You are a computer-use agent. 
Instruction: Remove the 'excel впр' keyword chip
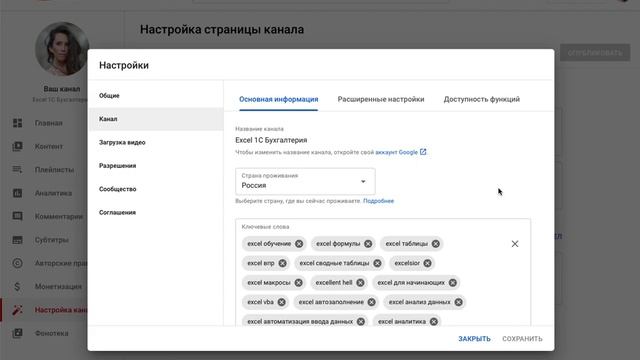tap(282, 263)
